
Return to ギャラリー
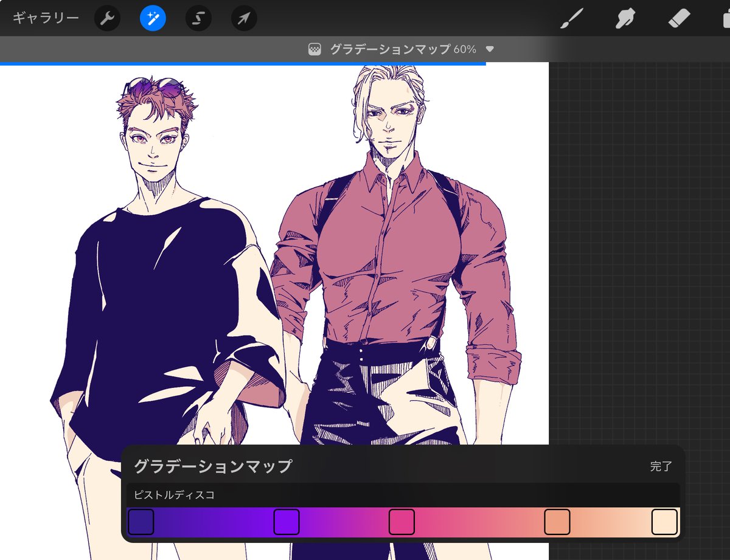(x=46, y=18)
